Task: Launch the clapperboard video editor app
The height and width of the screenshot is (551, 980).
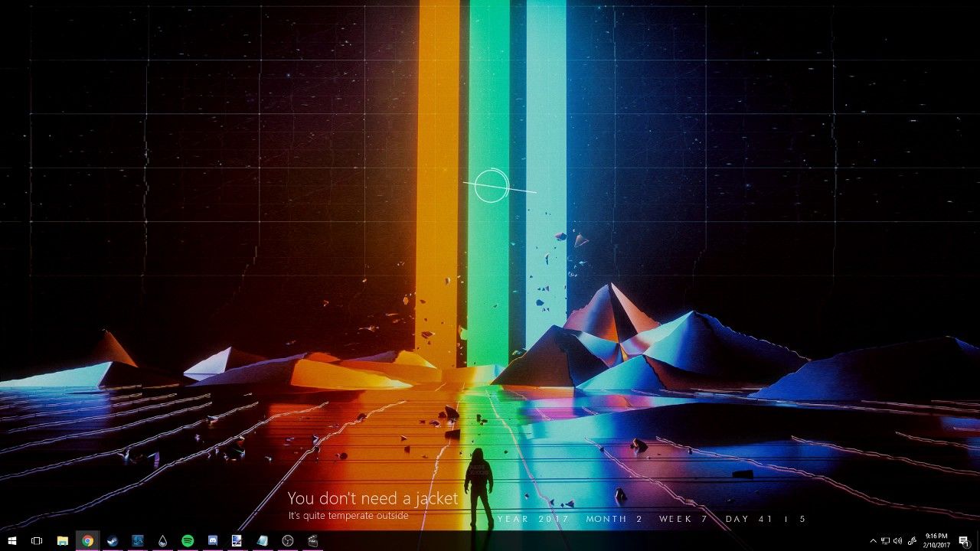Action: [x=312, y=540]
